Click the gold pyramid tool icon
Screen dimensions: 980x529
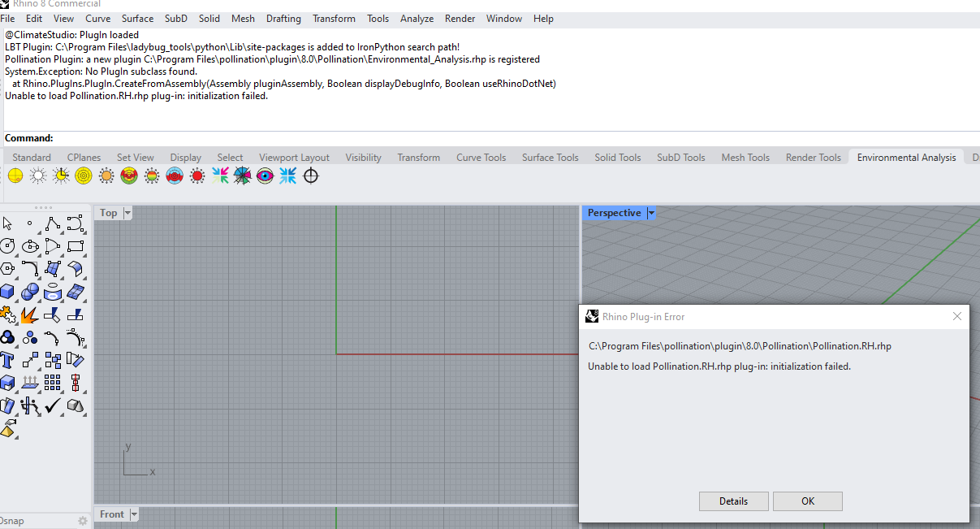coord(8,428)
